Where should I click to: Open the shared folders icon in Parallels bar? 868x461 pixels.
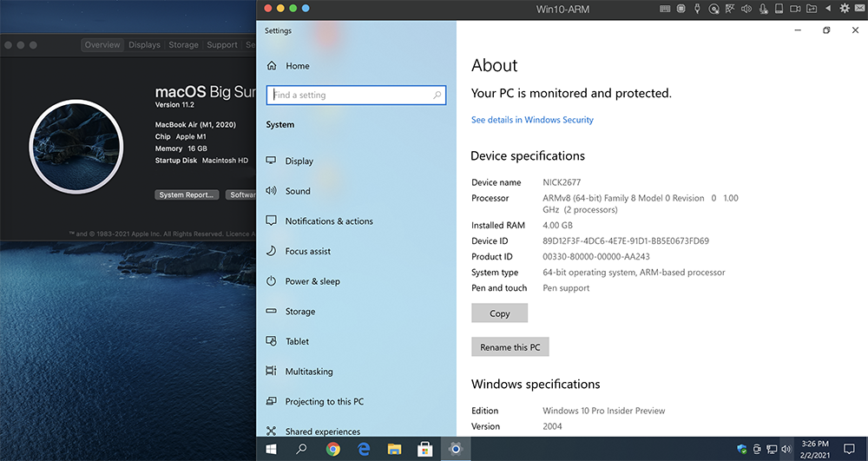click(812, 9)
